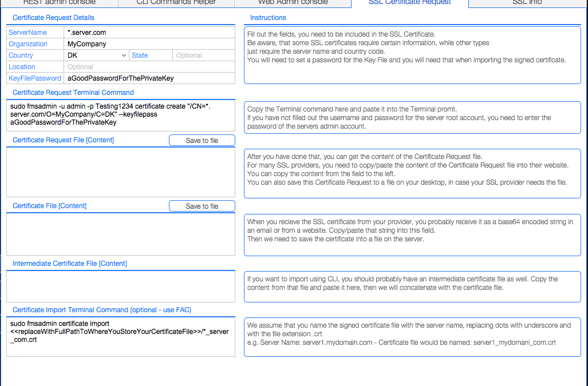Click the ServerName field label

(x=27, y=33)
